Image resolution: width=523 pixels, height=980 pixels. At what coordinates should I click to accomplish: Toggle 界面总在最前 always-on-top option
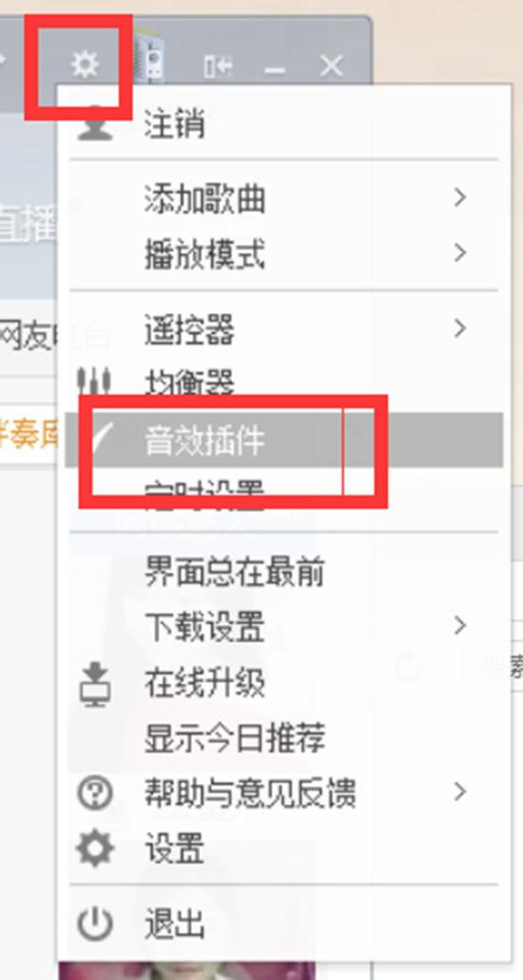tap(284, 570)
